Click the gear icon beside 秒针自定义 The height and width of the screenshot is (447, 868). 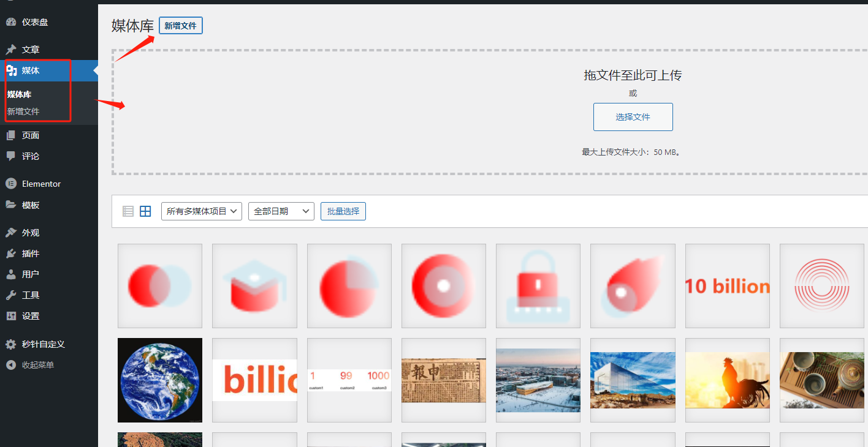[11, 344]
